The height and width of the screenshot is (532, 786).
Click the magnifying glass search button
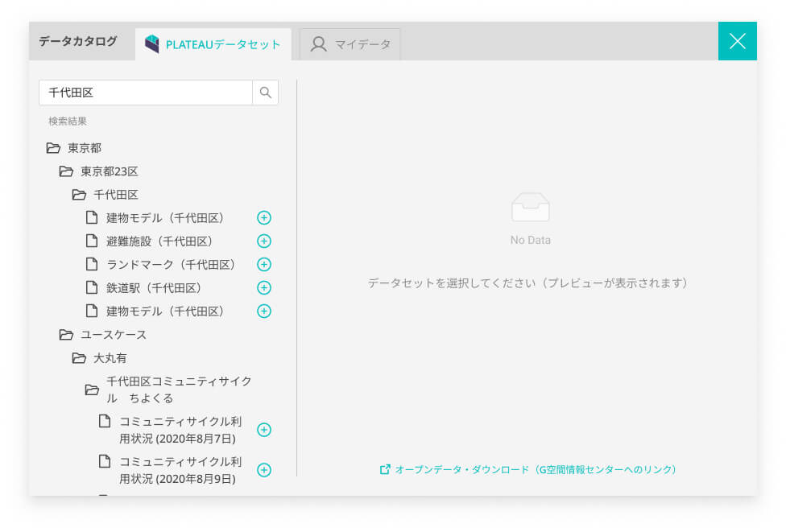click(265, 93)
